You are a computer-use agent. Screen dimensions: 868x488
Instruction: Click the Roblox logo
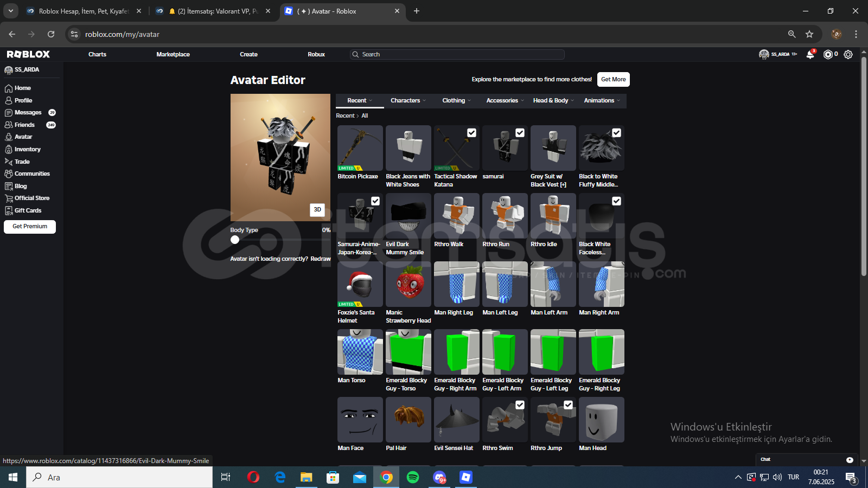pyautogui.click(x=28, y=54)
